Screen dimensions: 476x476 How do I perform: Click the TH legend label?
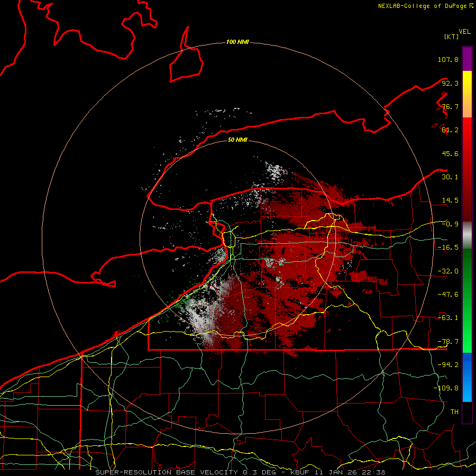(x=454, y=412)
